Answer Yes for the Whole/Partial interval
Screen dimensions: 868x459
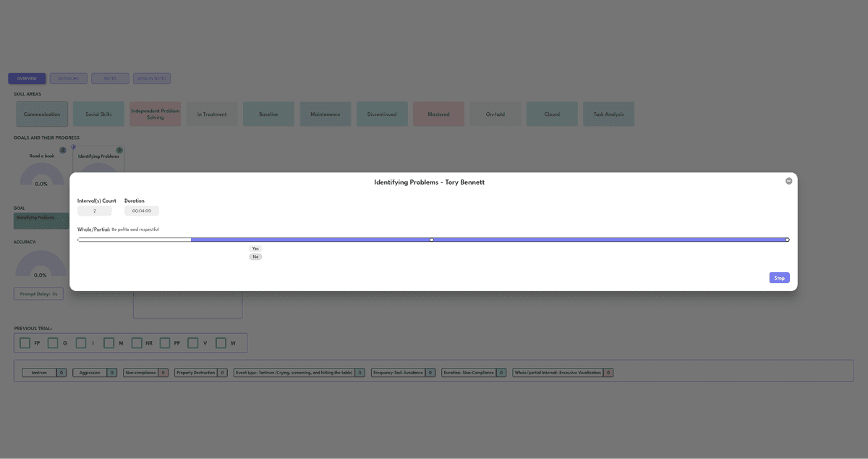point(255,248)
